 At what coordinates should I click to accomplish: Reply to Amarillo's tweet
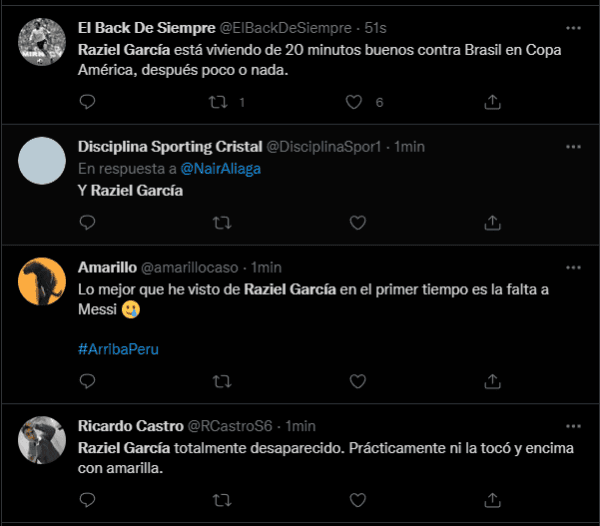[87, 381]
